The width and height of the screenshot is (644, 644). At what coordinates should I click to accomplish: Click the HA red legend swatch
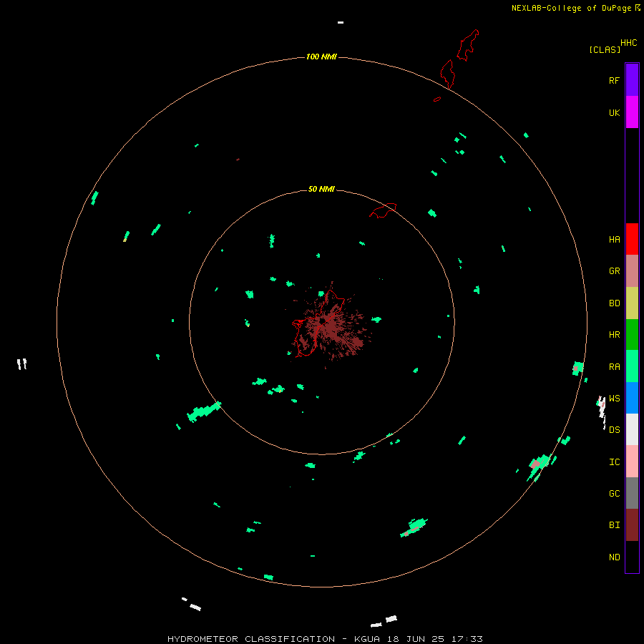[632, 239]
